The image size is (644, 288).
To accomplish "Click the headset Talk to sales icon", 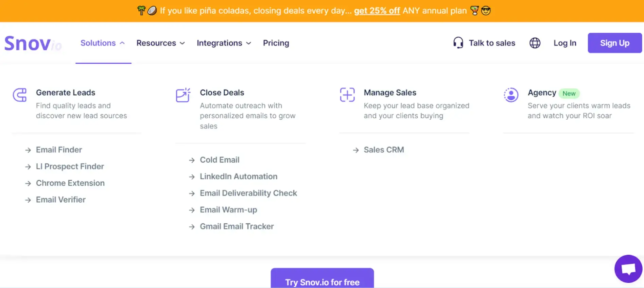I will tap(458, 43).
